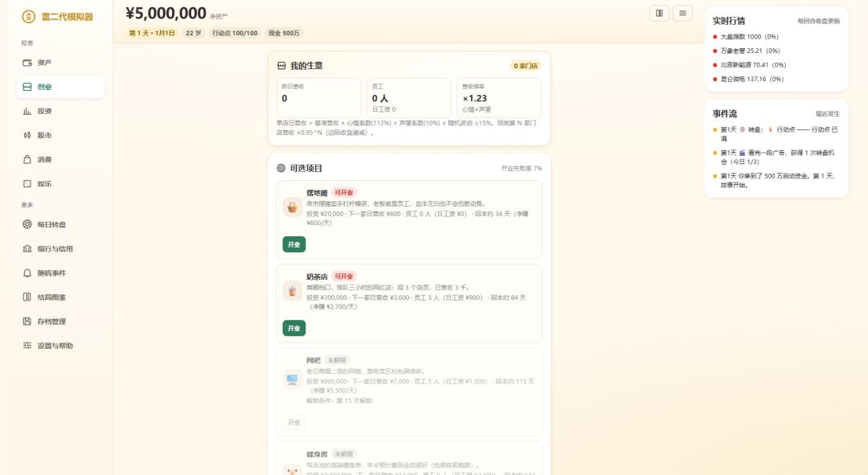Screen dimensions: 868x475
Task: Click the bubble tea icon of 奶茶店
Action: point(293,291)
